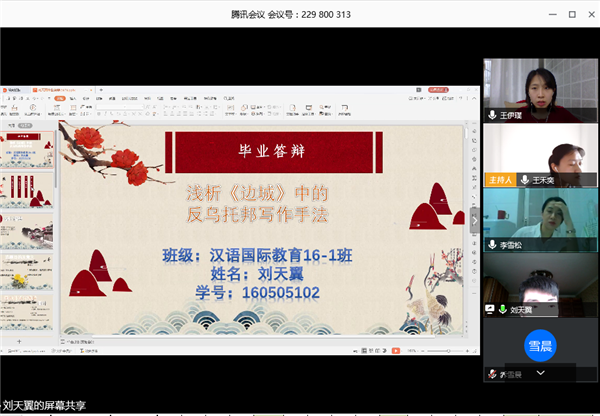Screen dimensions: 600x416
Task: Click the 腾讯会议 meeting number title
Action: click(x=300, y=15)
